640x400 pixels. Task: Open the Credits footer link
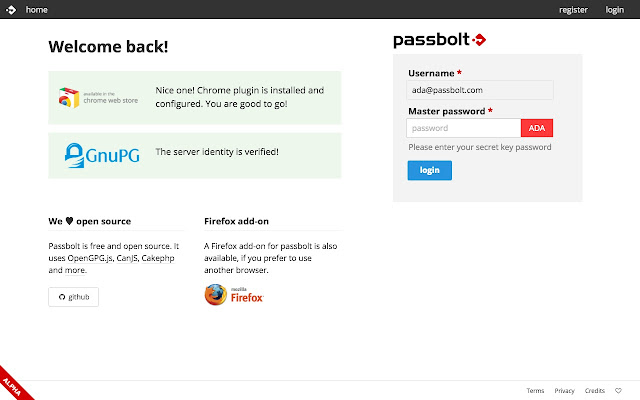(595, 390)
